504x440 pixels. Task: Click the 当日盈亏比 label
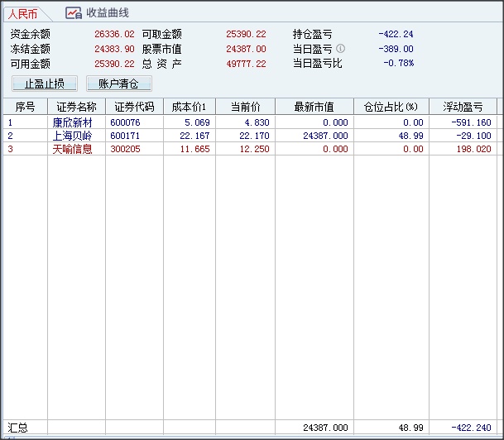[317, 63]
